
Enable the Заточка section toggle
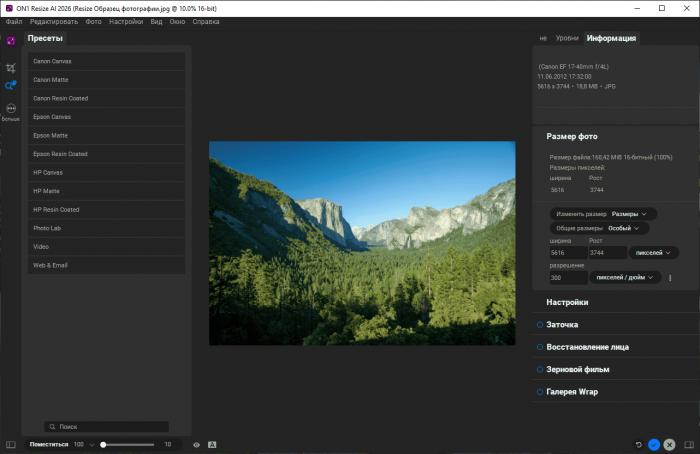coord(540,325)
